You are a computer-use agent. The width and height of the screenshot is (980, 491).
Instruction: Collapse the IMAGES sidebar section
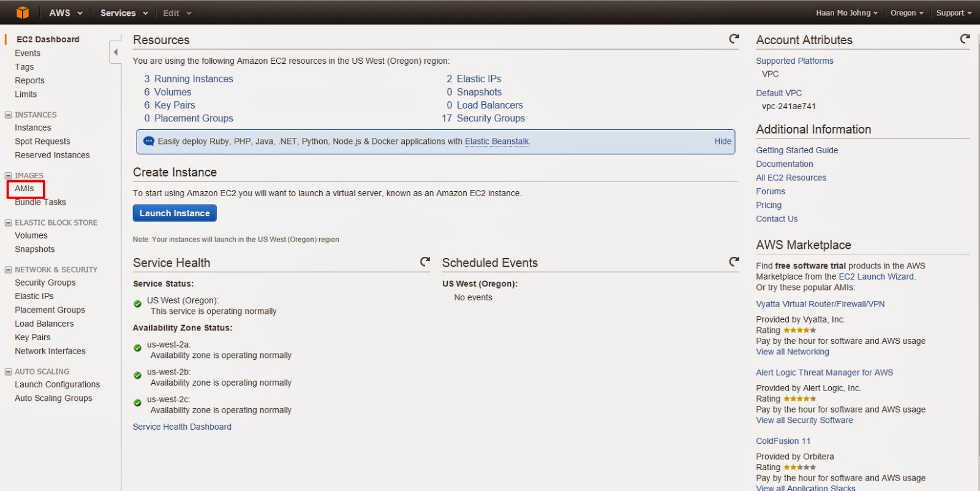click(x=9, y=175)
